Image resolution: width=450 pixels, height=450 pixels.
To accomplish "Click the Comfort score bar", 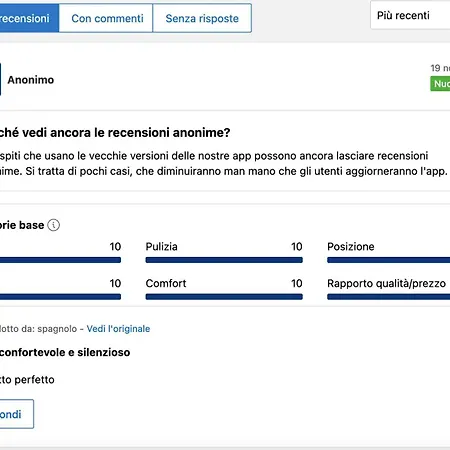I will pos(224,297).
